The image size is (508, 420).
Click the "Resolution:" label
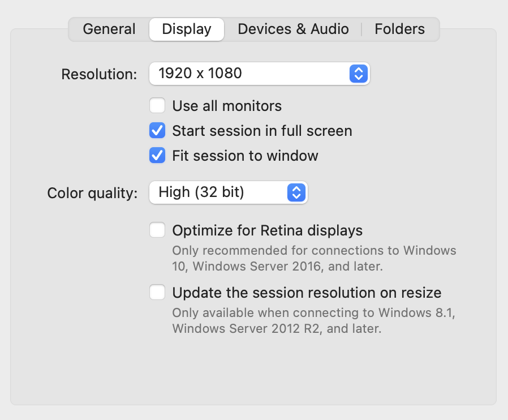point(98,74)
